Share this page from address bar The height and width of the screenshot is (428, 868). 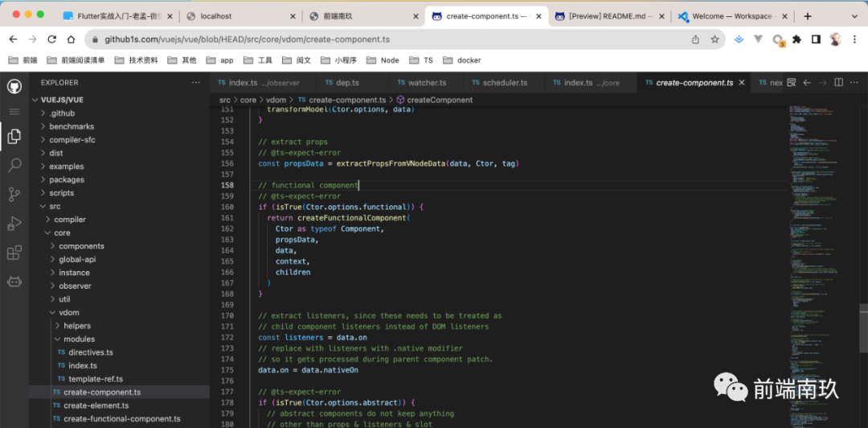pyautogui.click(x=695, y=39)
